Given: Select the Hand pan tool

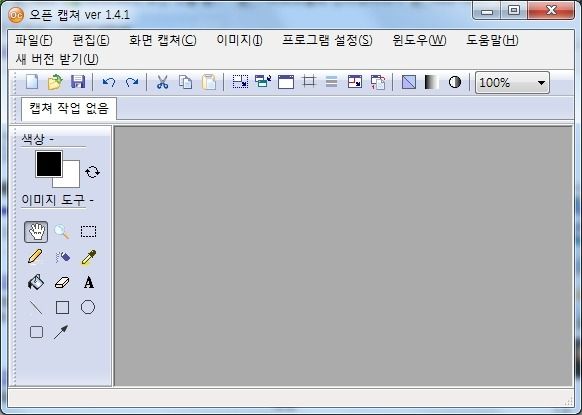Looking at the screenshot, I should [36, 232].
